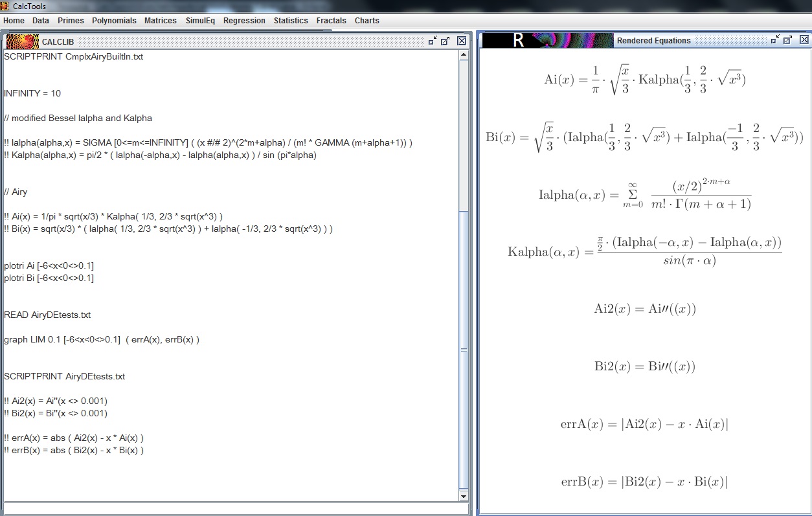Viewport: 812px width, 516px height.
Task: Open the Polynomials menu
Action: coord(114,21)
